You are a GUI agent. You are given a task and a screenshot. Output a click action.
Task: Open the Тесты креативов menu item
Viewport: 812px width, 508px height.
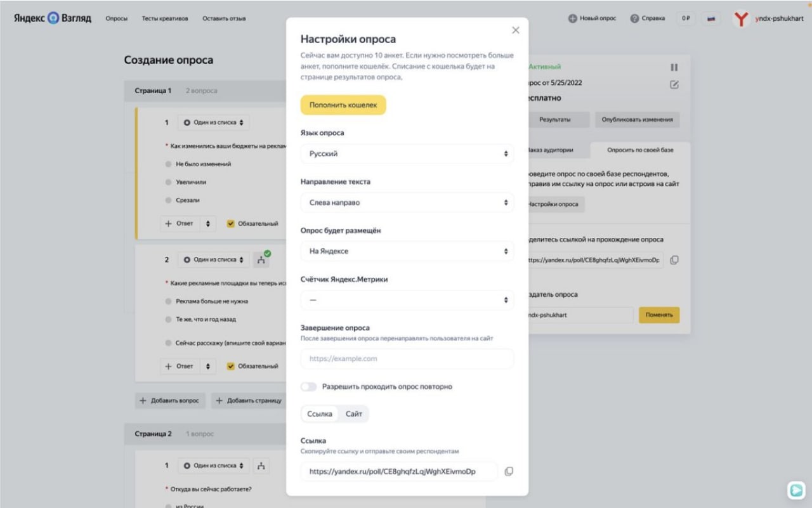point(165,18)
